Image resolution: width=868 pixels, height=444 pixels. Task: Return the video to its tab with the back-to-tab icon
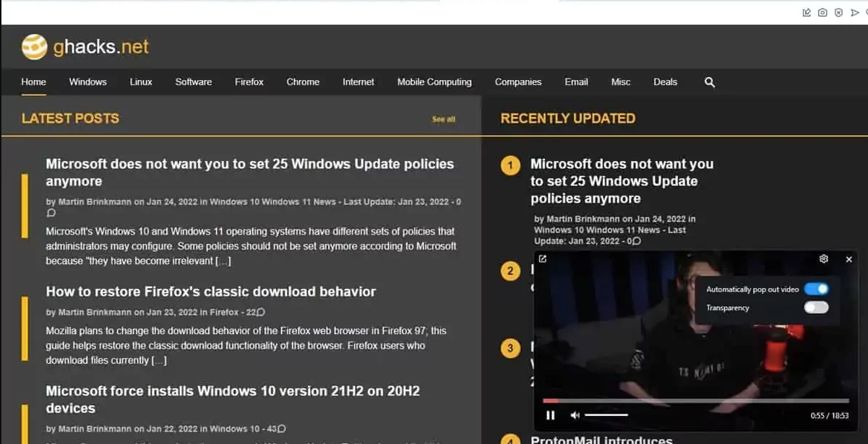543,259
